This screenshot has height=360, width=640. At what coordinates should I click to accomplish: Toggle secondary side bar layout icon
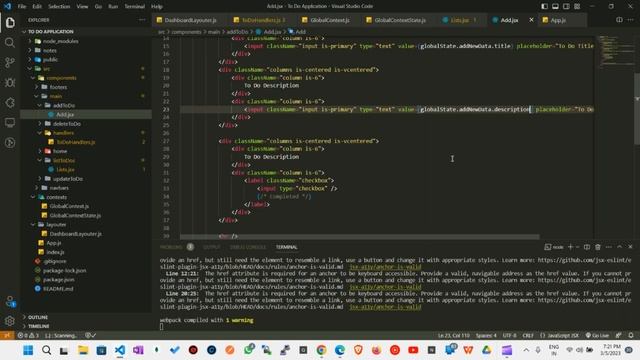tap(566, 6)
